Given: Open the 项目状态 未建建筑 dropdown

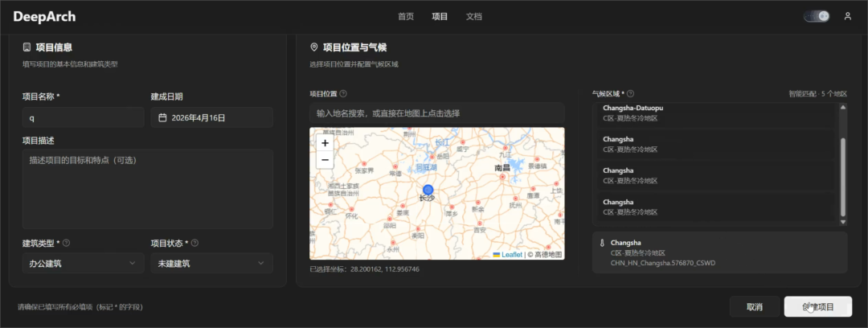Looking at the screenshot, I should point(212,263).
